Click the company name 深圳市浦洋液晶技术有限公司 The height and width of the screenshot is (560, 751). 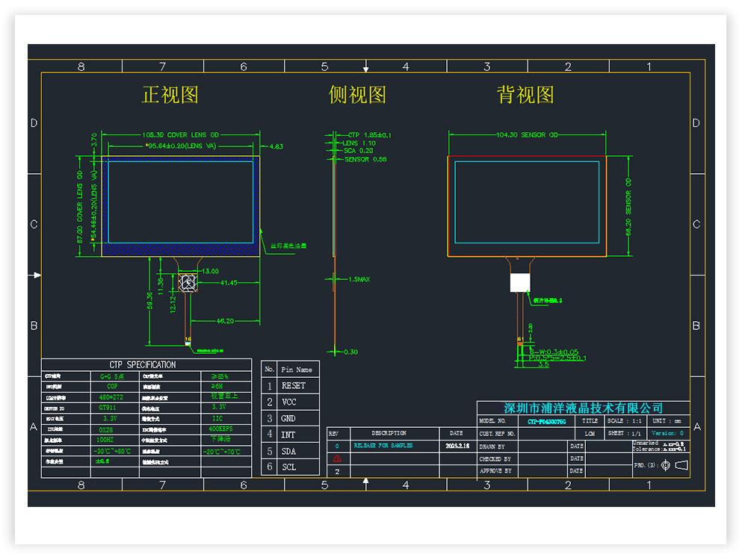point(584,408)
